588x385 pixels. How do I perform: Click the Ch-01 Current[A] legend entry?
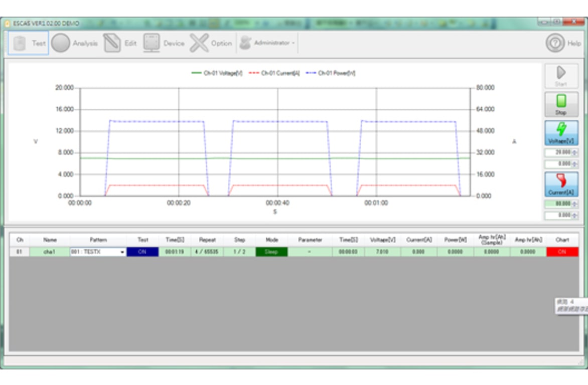coord(274,73)
